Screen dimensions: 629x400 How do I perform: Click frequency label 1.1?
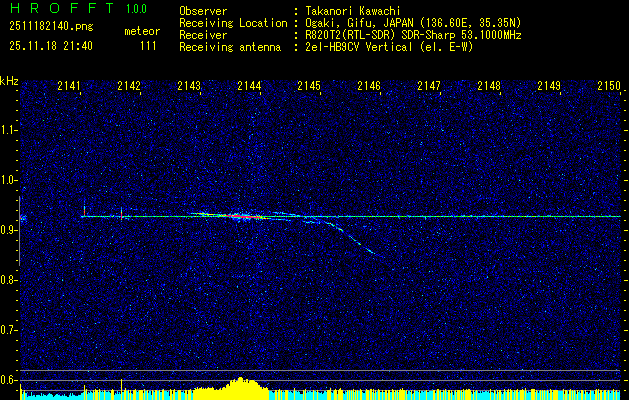coord(8,130)
